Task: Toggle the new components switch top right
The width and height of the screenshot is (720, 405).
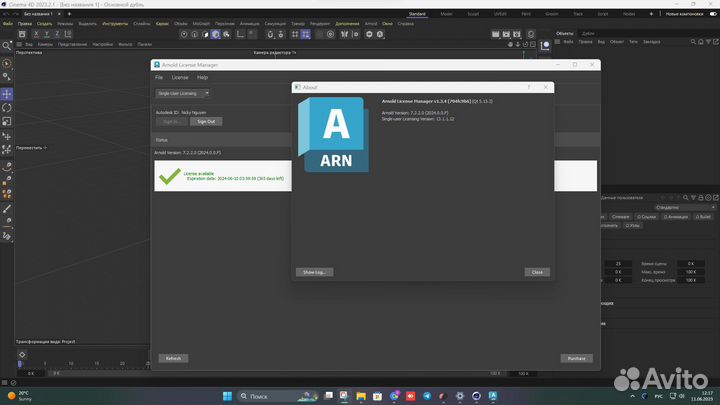Action: point(713,14)
